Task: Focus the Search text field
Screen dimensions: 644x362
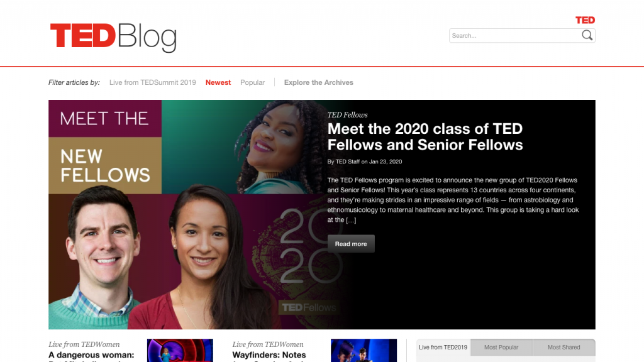Action: [516, 36]
